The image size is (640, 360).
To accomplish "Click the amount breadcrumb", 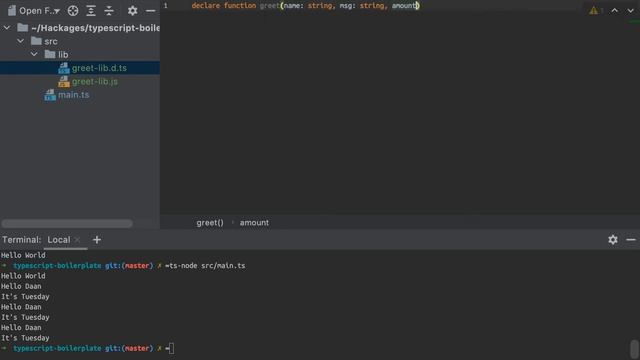I will [x=254, y=222].
